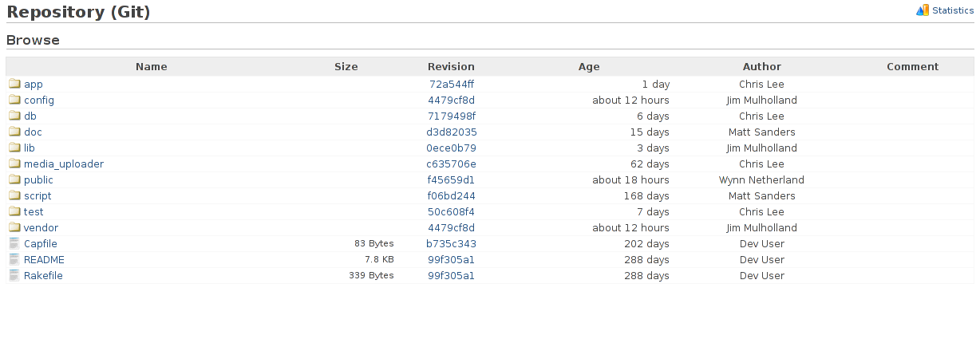View revision f45659d1 for public
The width and height of the screenshot is (980, 339).
(452, 179)
